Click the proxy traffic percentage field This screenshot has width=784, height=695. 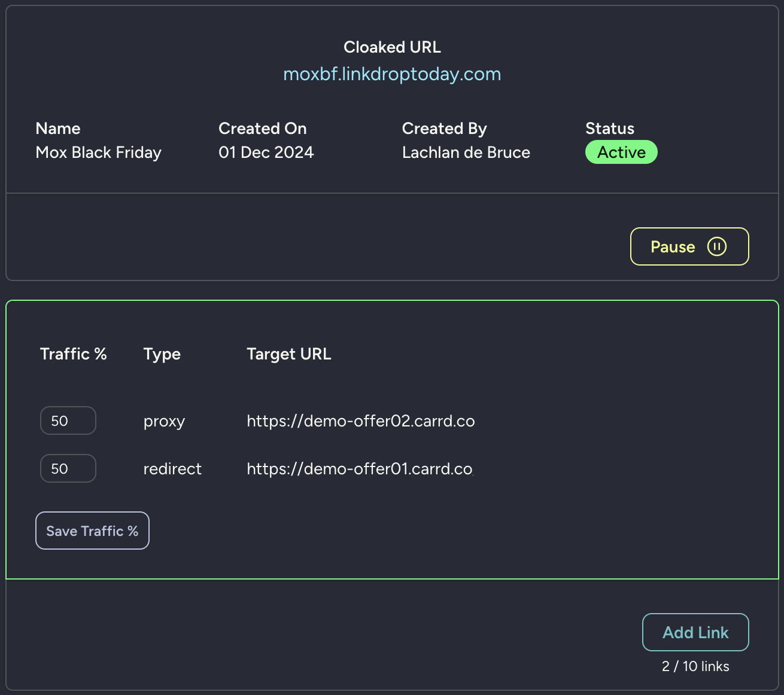pos(68,420)
